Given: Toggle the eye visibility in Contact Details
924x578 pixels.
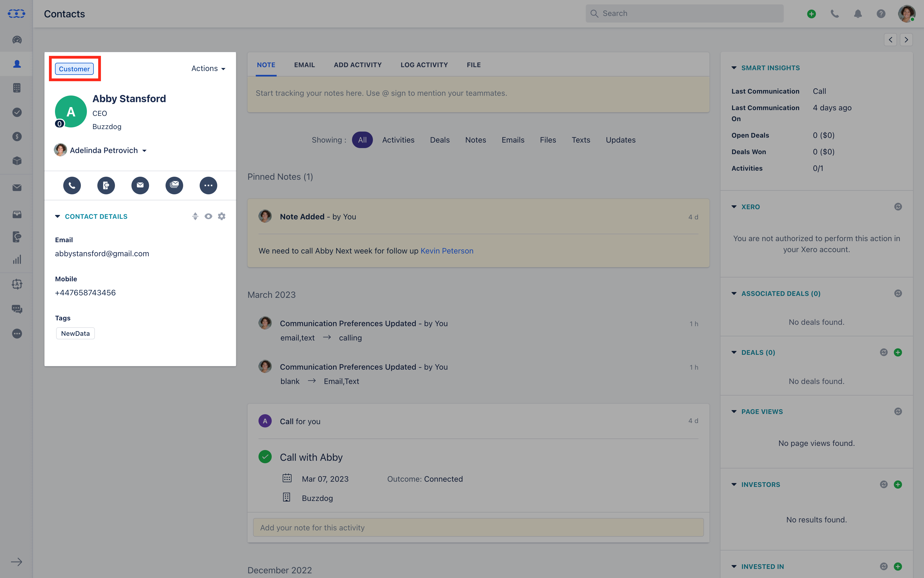Looking at the screenshot, I should 208,216.
